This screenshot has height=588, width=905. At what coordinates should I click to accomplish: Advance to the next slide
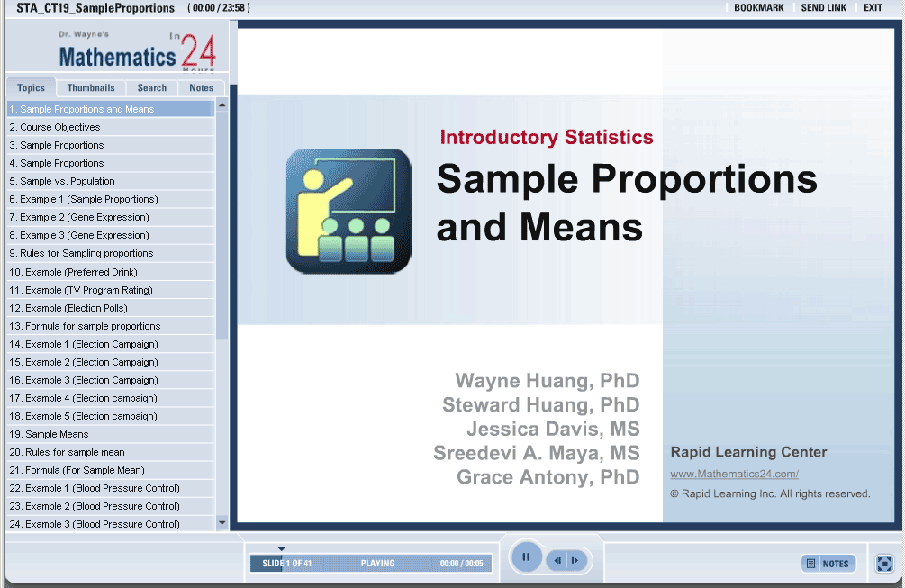click(575, 561)
